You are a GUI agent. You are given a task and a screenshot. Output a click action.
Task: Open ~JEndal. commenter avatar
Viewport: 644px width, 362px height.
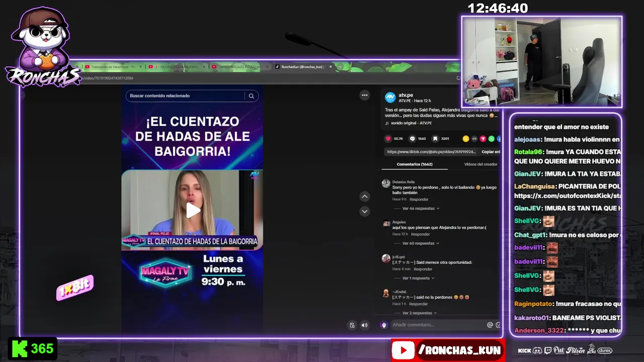(386, 293)
